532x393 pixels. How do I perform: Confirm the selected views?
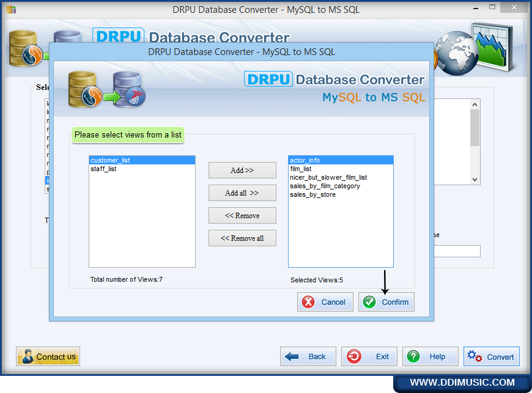[386, 302]
